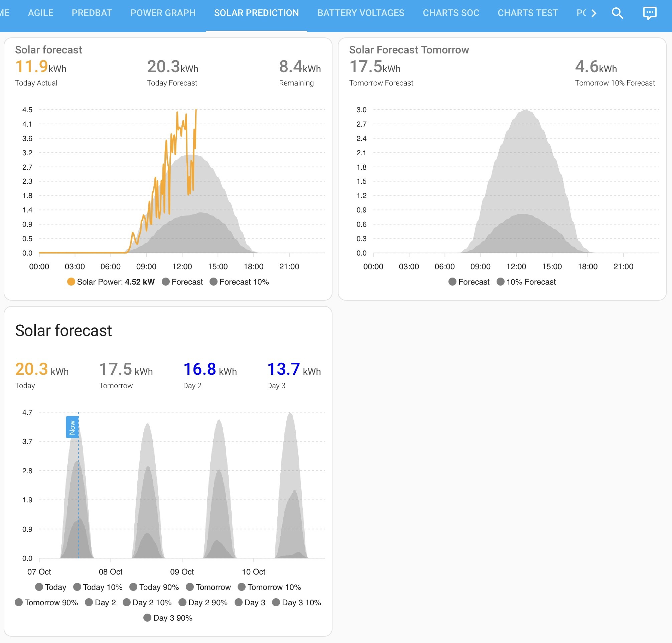Hide the Forecast 10% series today
The image size is (672, 643).
point(239,282)
